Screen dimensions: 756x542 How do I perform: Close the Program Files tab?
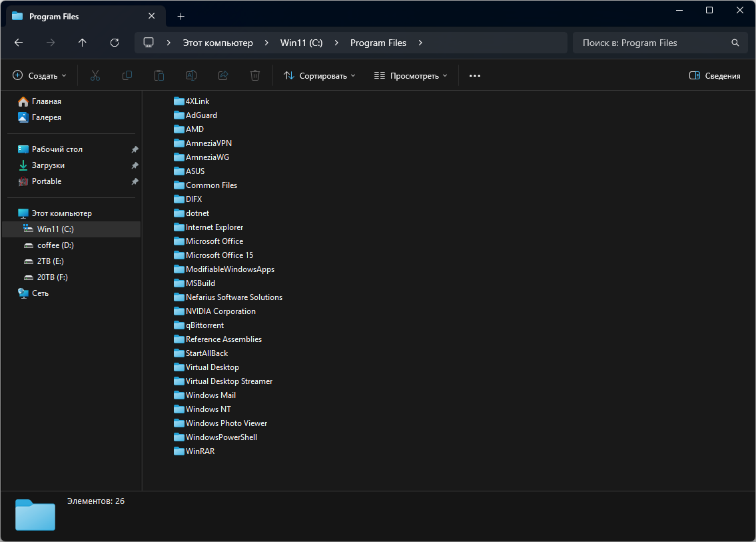point(151,16)
